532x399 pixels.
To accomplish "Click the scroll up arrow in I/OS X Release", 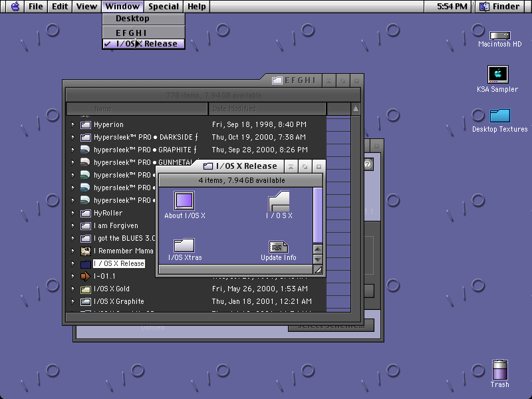I will tap(318, 249).
